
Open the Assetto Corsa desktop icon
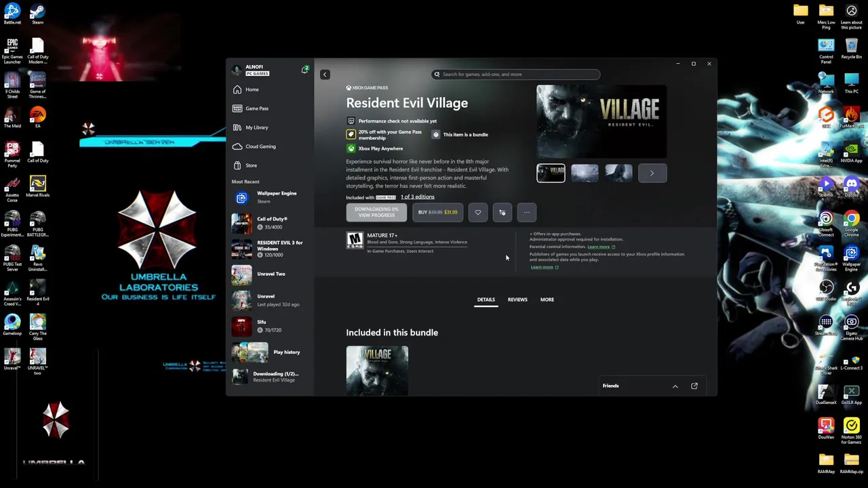12,188
